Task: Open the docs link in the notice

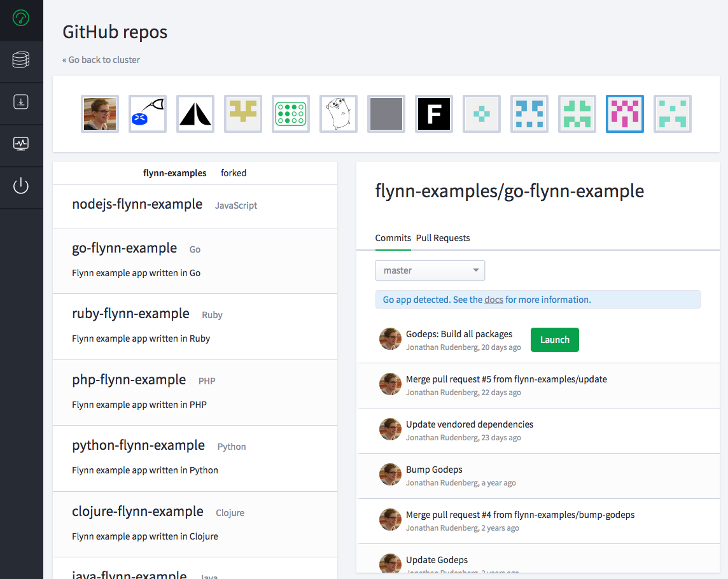Action: tap(493, 299)
